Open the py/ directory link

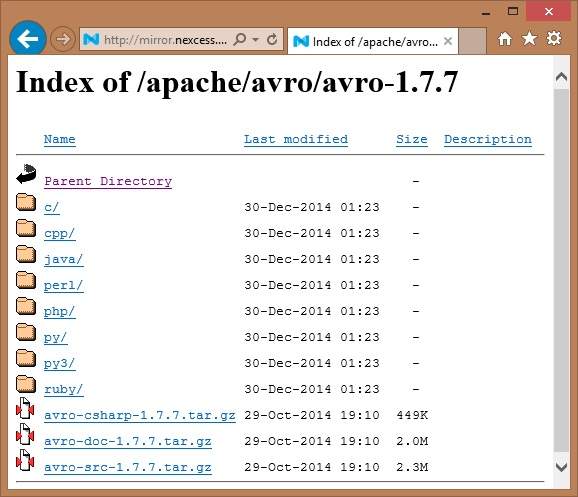pyautogui.click(x=56, y=338)
